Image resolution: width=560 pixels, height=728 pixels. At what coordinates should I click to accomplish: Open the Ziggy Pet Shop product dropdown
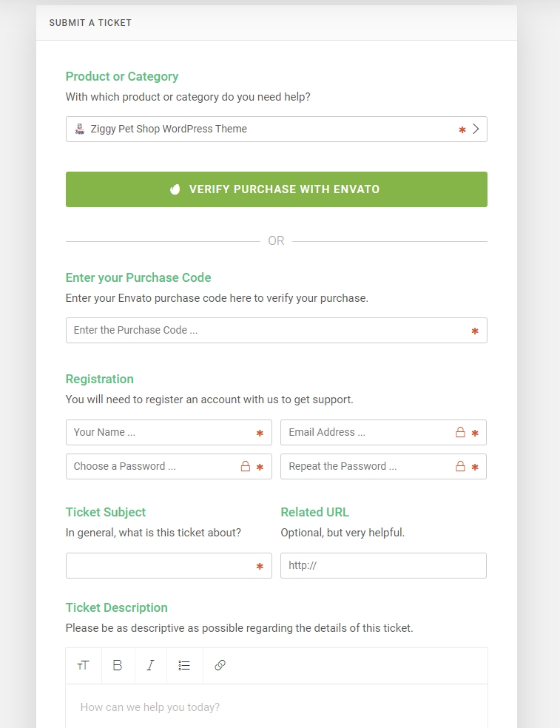point(266,129)
